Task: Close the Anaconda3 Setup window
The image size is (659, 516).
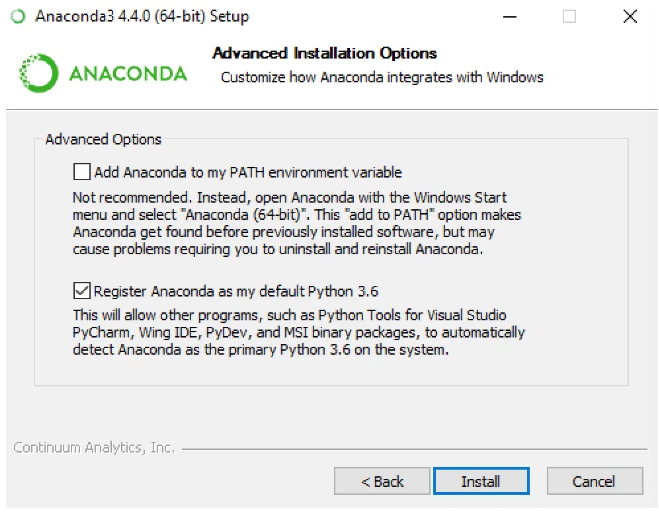Action: click(x=629, y=17)
